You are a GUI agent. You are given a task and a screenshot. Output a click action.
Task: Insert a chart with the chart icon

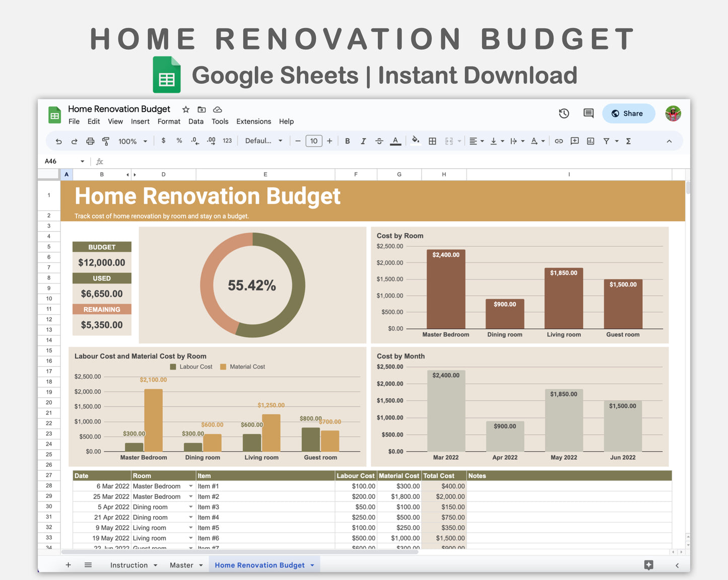click(590, 141)
